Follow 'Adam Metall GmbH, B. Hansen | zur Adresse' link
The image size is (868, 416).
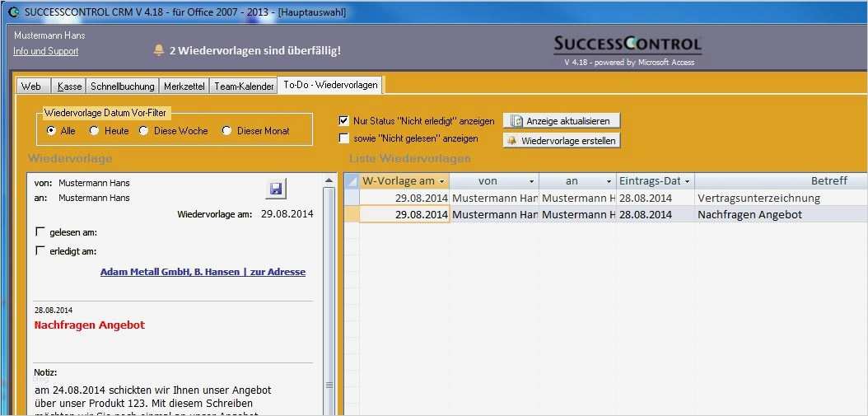tap(203, 272)
